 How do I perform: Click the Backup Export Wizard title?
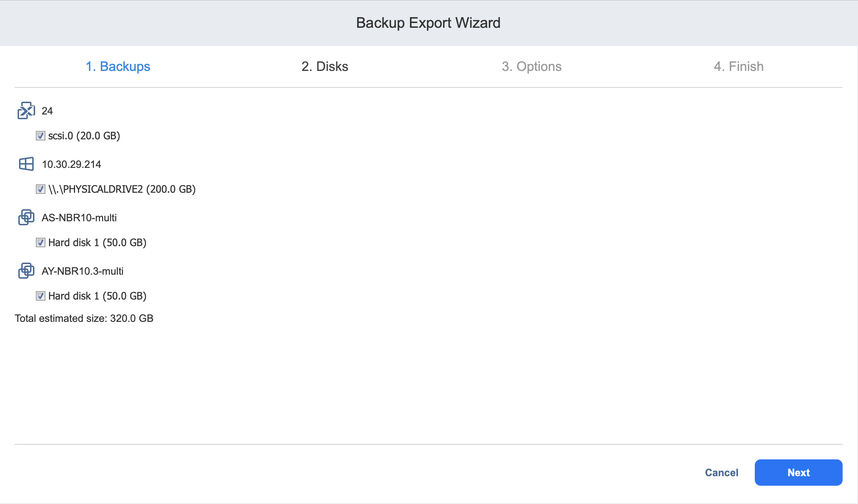pos(428,23)
